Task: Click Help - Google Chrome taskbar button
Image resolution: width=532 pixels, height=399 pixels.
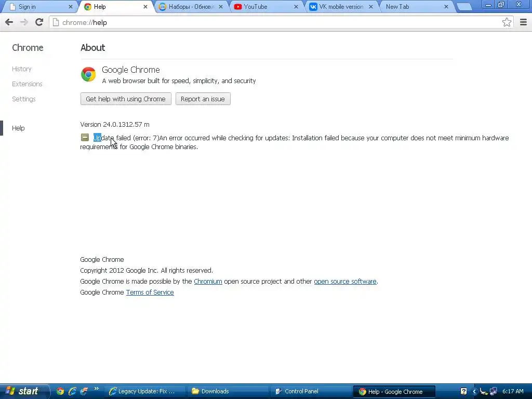Action: [x=394, y=392]
